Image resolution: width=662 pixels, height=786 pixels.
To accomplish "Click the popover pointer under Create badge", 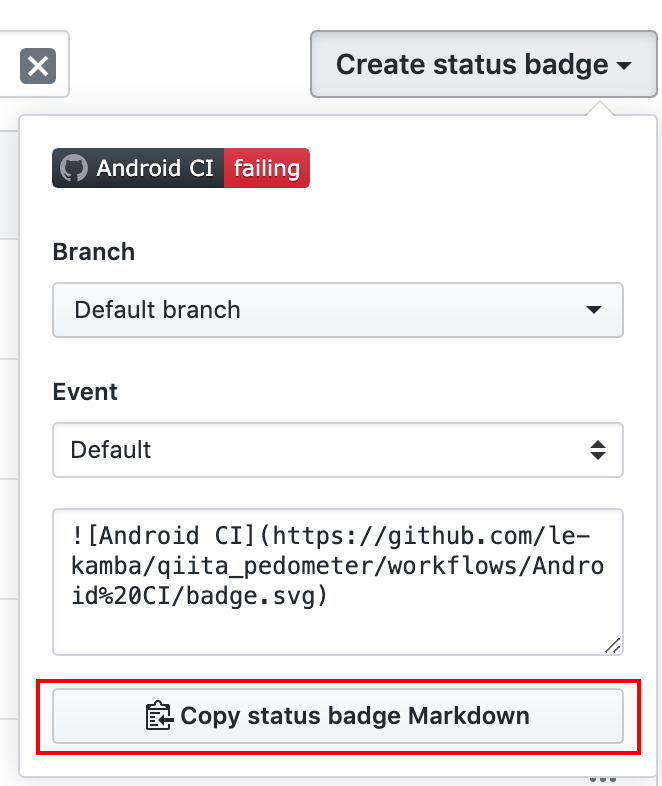I will tap(599, 108).
